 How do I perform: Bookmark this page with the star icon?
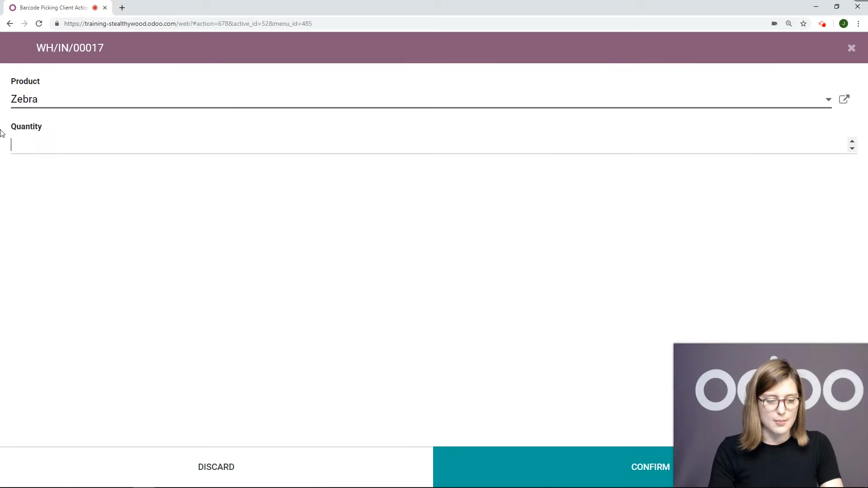[803, 23]
